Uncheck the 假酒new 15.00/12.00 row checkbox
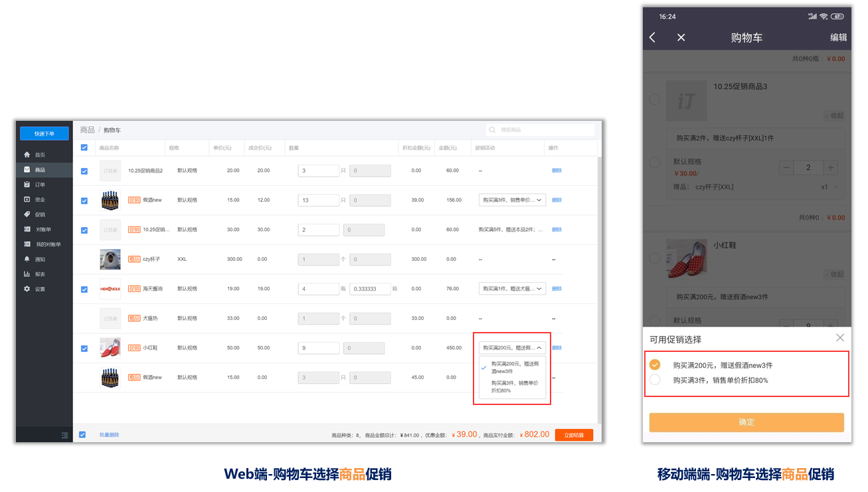 [x=84, y=201]
